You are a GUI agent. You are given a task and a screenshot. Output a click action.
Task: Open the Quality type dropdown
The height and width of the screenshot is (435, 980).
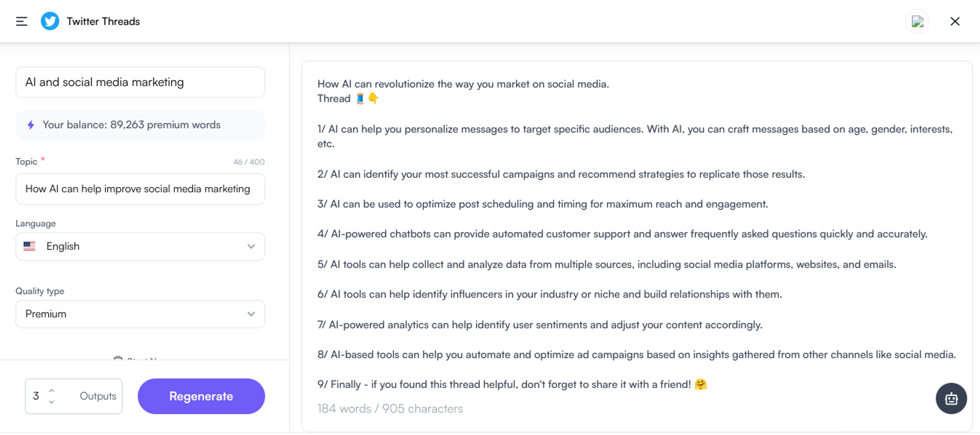coord(140,314)
